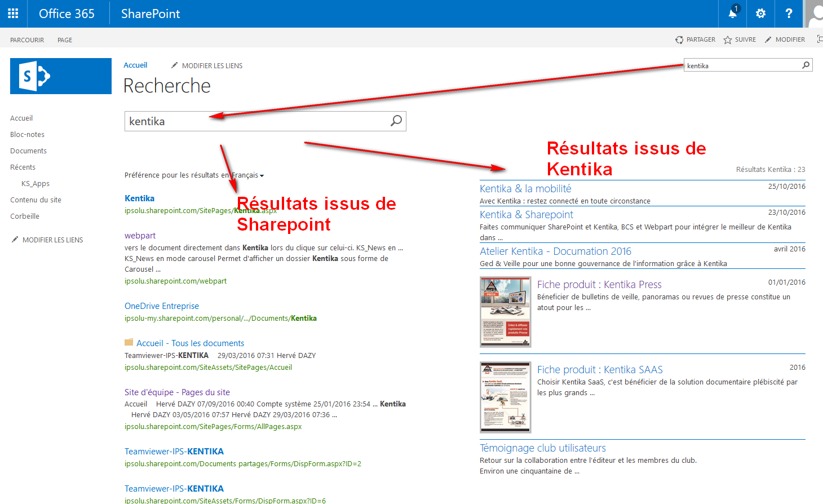
Task: Open Teamviewer-IPS-KENTIKA result with DispForm ID=2
Action: point(174,452)
